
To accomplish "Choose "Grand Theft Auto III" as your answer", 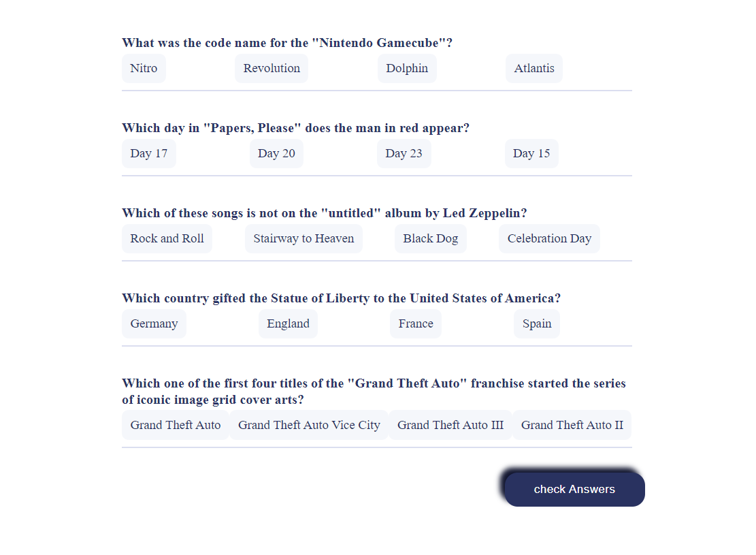I will coord(450,424).
